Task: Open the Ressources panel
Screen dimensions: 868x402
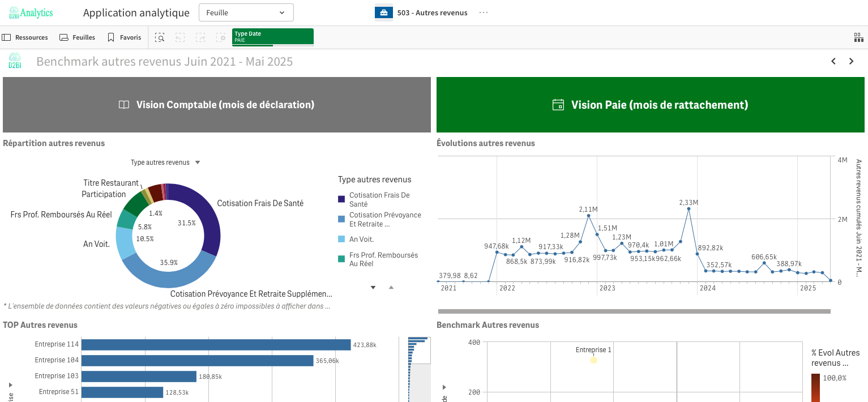Action: click(x=25, y=37)
